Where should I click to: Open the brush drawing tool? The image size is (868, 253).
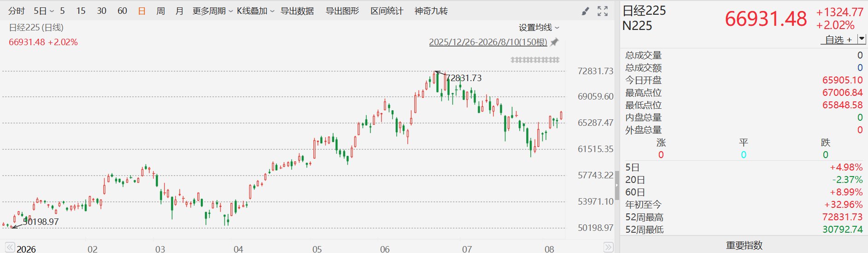(x=585, y=11)
